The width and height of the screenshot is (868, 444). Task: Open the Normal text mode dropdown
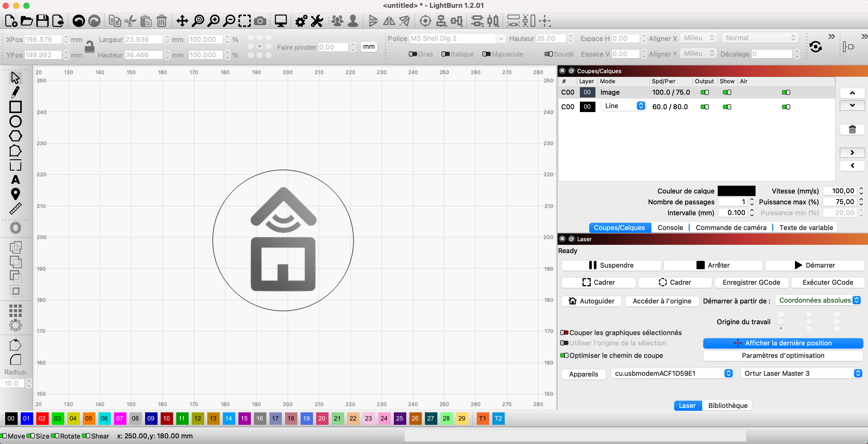coord(760,38)
